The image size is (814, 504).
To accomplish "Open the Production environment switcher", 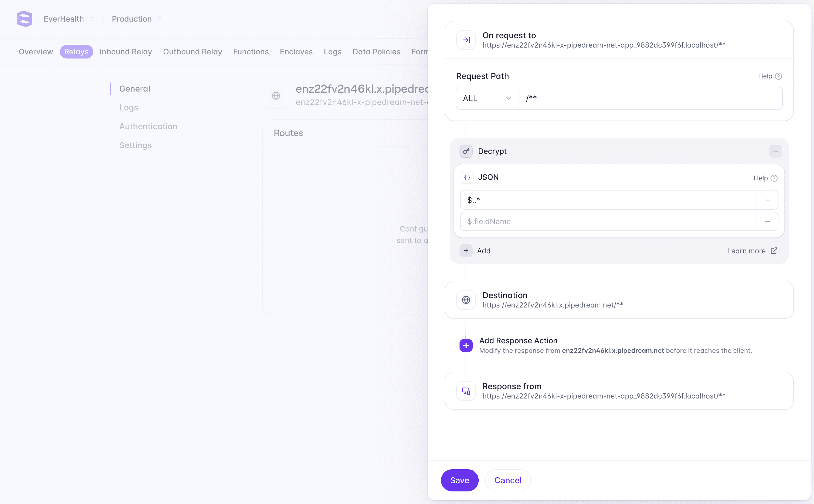I will [136, 19].
